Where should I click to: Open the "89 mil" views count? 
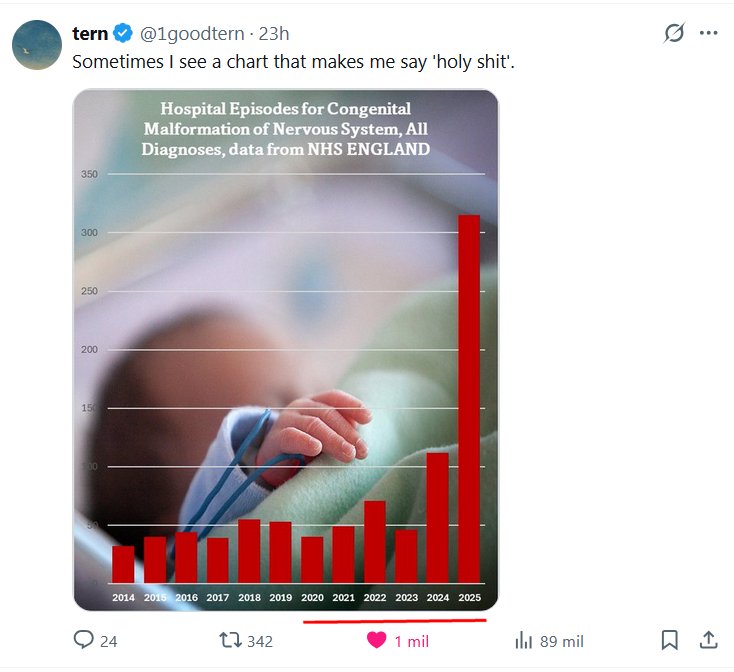562,641
